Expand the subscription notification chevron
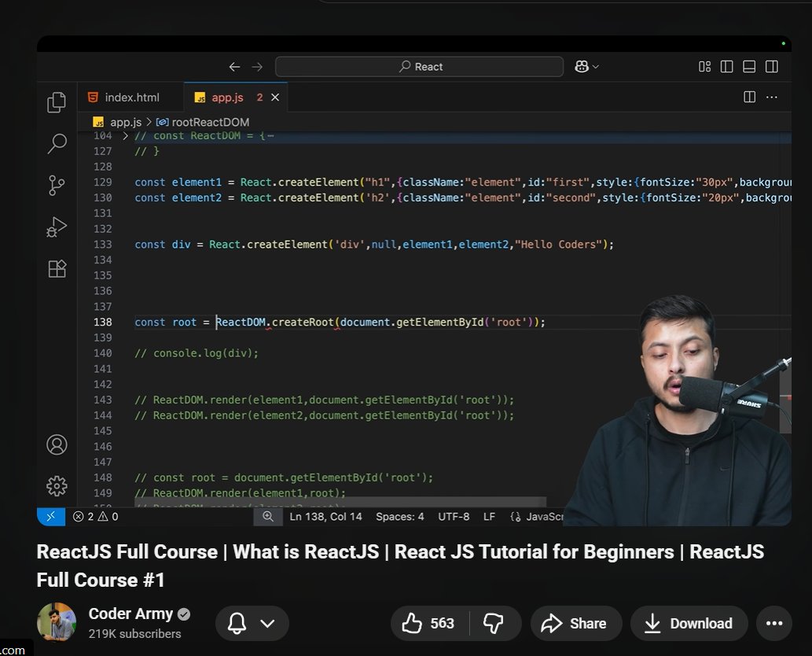 [x=268, y=623]
